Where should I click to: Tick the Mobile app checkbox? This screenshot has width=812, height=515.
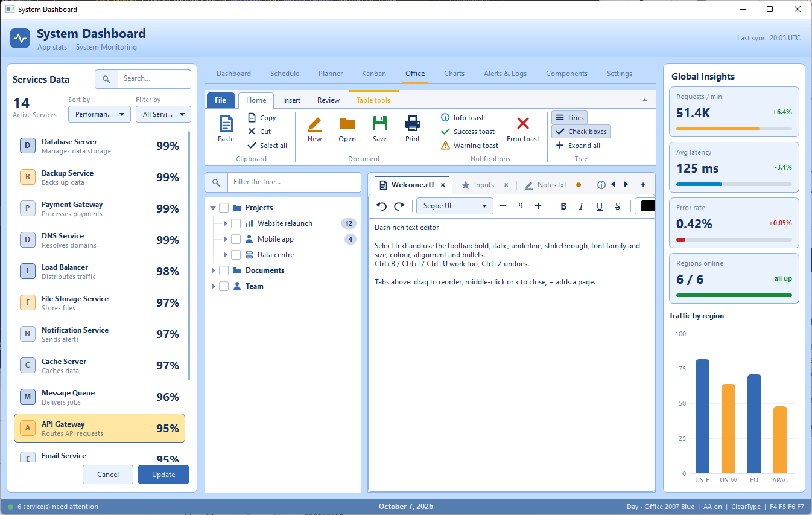[236, 239]
